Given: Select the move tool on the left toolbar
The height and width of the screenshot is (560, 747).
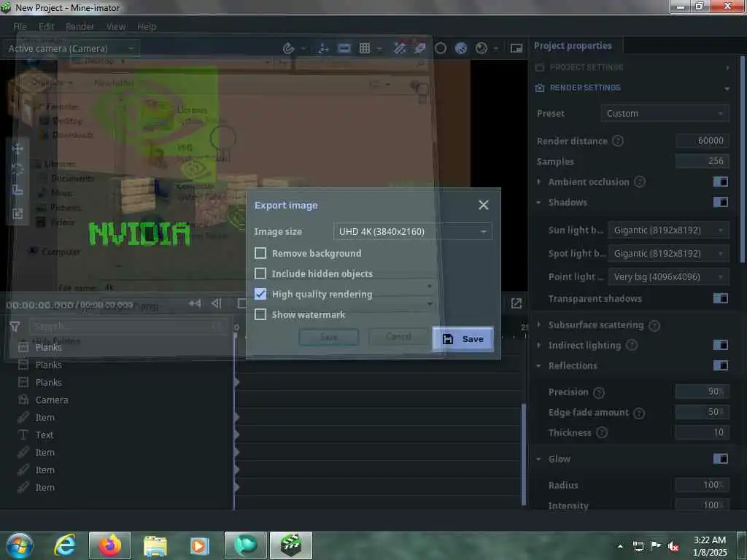Looking at the screenshot, I should pos(18,149).
